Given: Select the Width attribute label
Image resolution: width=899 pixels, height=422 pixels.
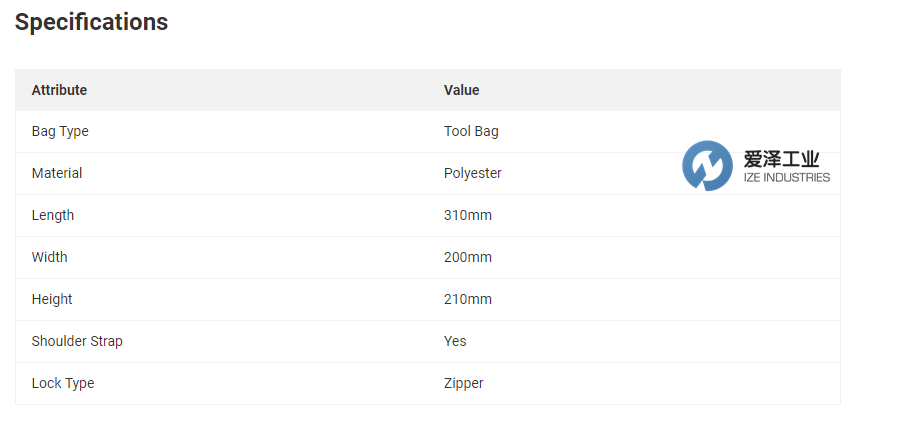Looking at the screenshot, I should [50, 257].
